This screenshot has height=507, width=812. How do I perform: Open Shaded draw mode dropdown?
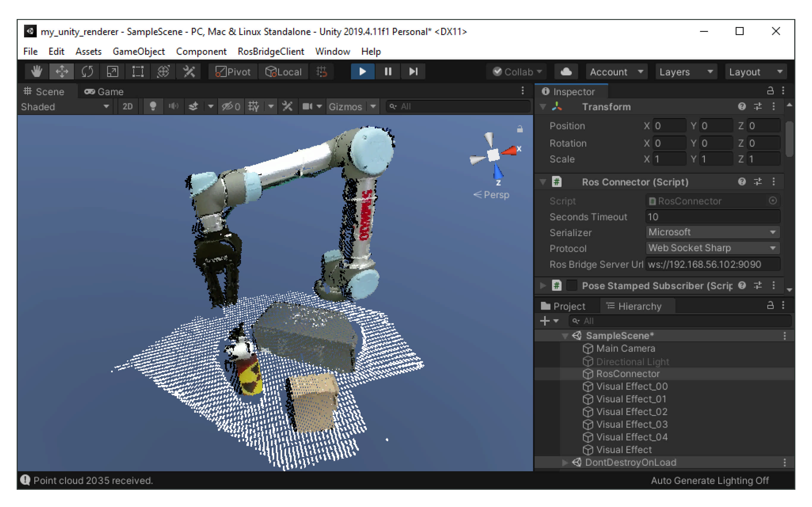(x=65, y=107)
